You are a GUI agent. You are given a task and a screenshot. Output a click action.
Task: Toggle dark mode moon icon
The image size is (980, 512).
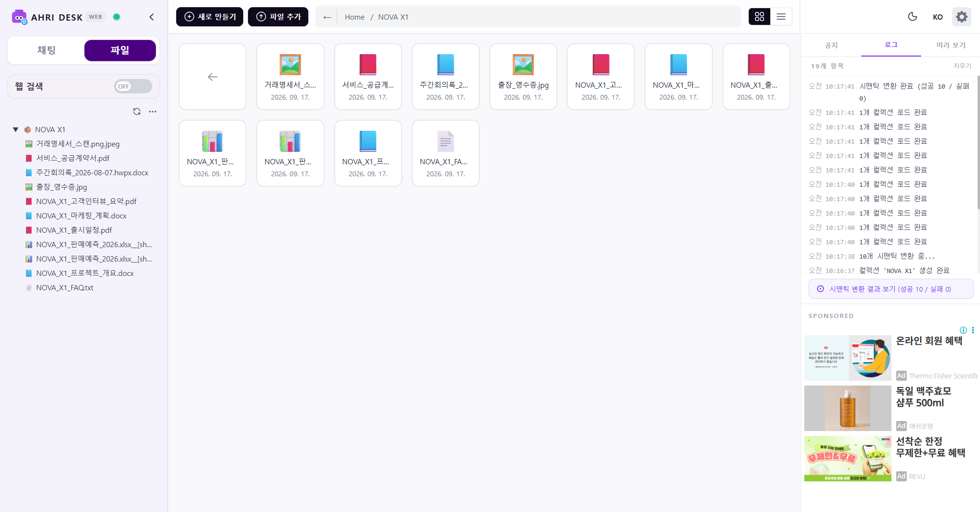912,17
